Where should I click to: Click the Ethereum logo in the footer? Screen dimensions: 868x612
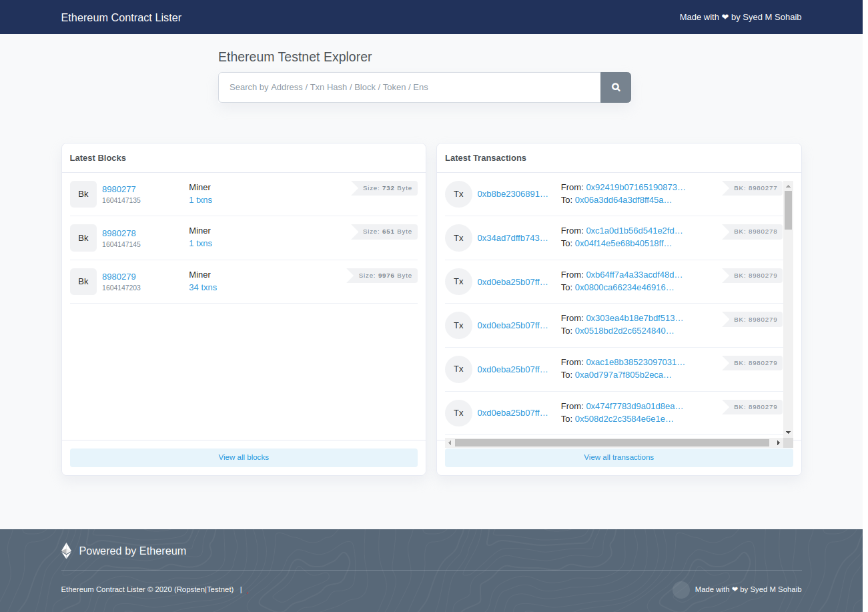click(x=66, y=551)
